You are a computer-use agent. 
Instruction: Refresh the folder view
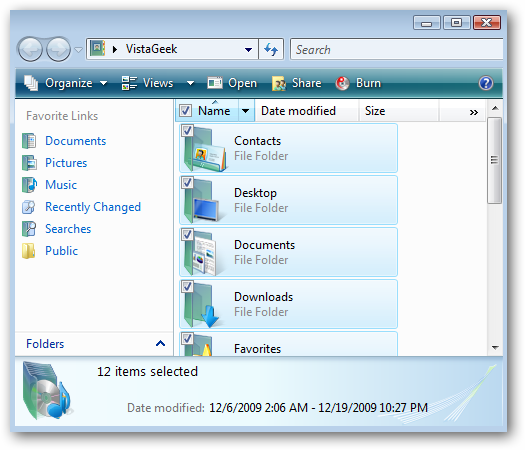(x=271, y=50)
